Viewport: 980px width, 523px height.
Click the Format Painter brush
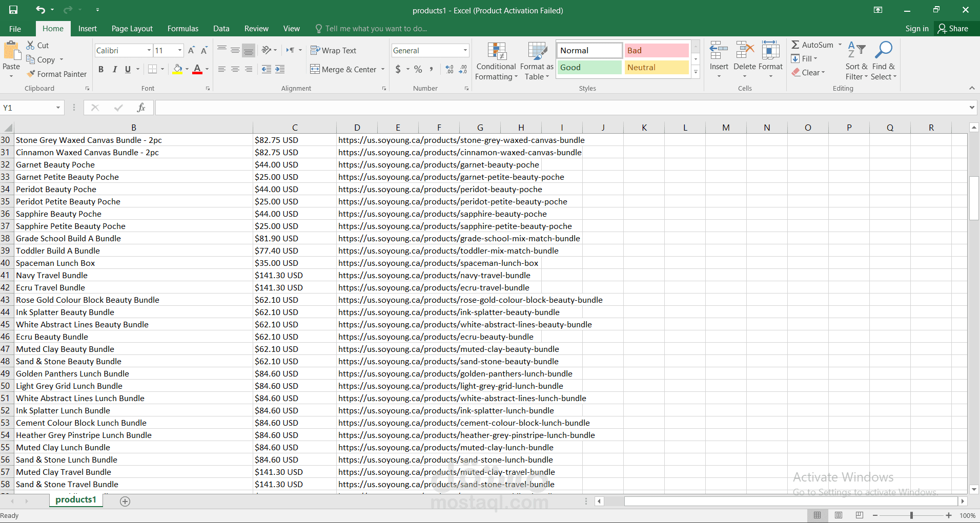pyautogui.click(x=31, y=74)
